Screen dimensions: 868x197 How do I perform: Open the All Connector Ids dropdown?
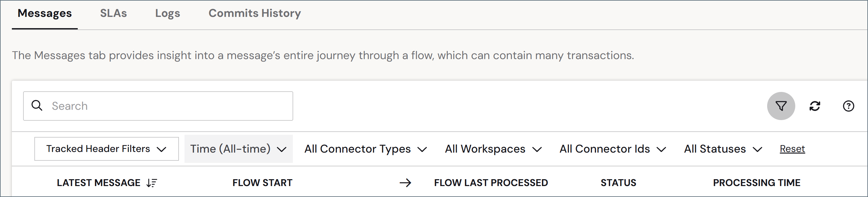[x=613, y=149]
